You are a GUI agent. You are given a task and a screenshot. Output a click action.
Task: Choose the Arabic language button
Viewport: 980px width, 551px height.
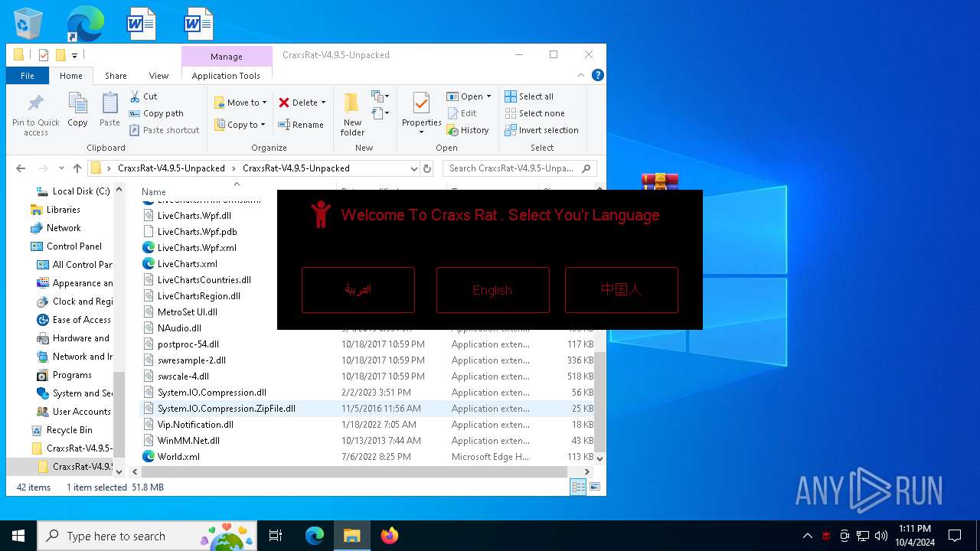point(358,290)
